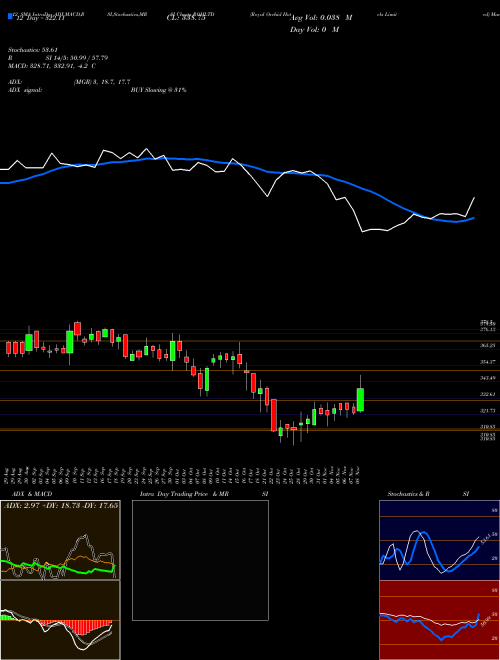Click the empty intraday trading price panel
This screenshot has height=660, width=500.
tap(200, 560)
